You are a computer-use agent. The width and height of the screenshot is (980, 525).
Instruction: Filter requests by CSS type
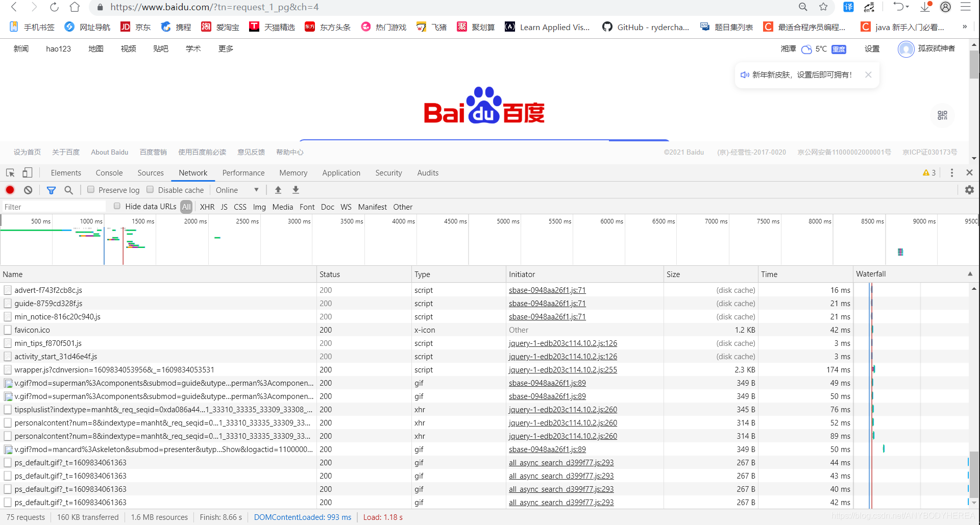coord(240,207)
